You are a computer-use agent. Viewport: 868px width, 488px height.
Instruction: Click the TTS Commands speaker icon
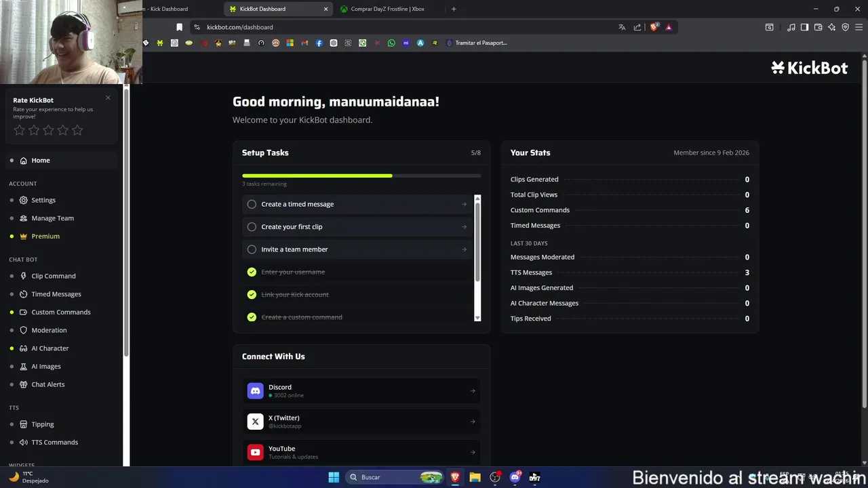[x=24, y=442]
